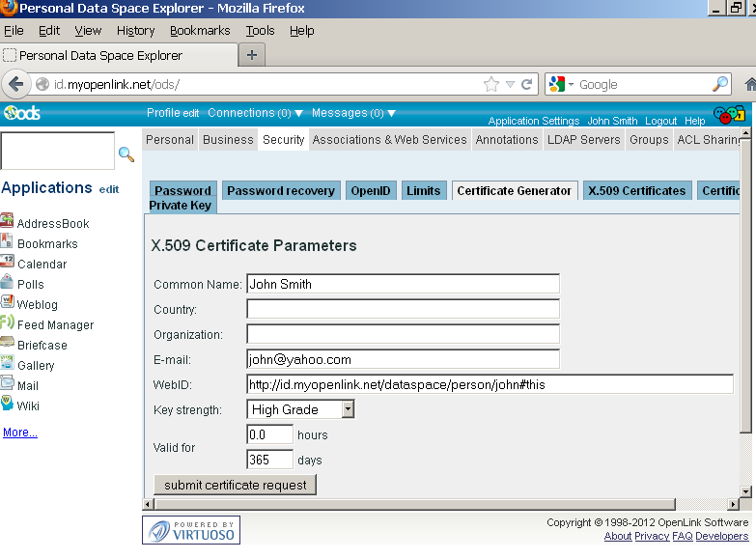Screen dimensions: 756x559
Task: Expand the Messages dropdown menu
Action: (353, 113)
